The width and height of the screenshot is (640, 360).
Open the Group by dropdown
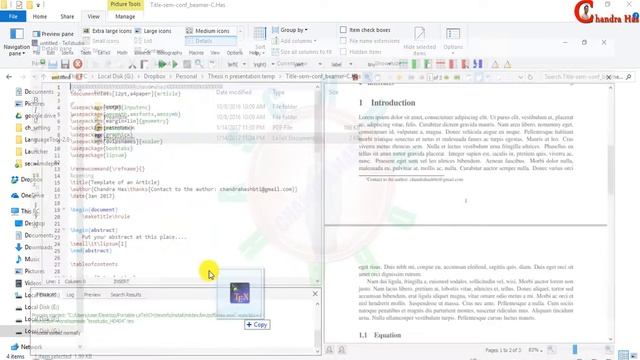click(290, 30)
